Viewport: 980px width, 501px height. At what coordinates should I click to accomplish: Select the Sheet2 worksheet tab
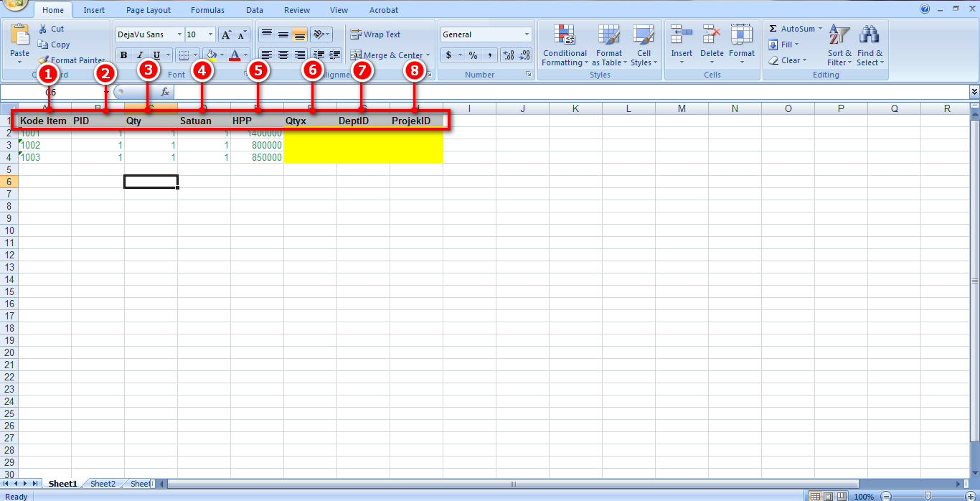pyautogui.click(x=102, y=483)
